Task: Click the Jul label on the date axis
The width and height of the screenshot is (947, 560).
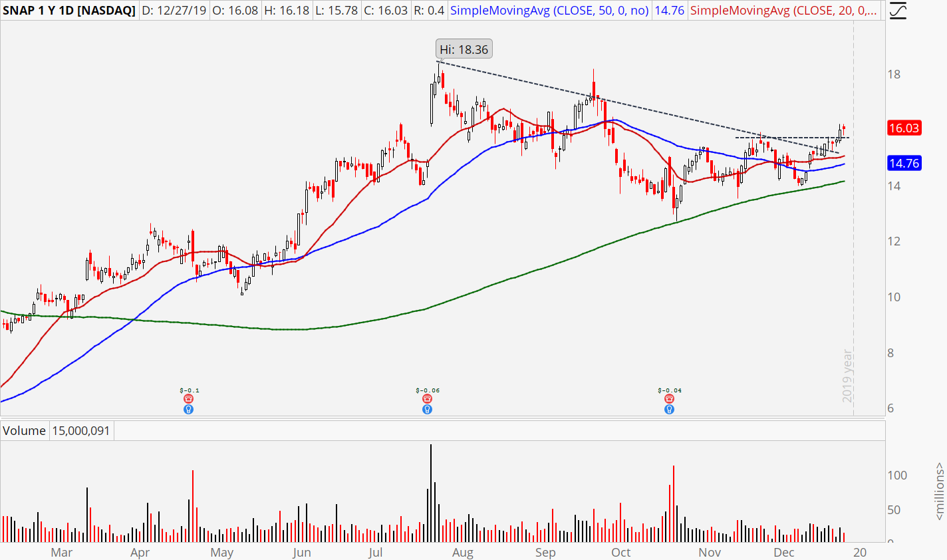Action: [375, 553]
